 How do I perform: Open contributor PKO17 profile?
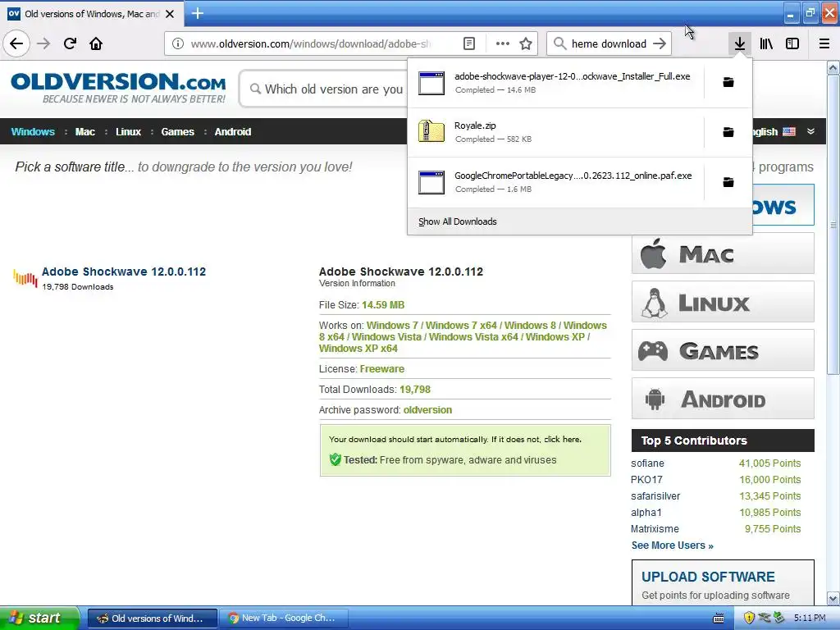pyautogui.click(x=646, y=479)
